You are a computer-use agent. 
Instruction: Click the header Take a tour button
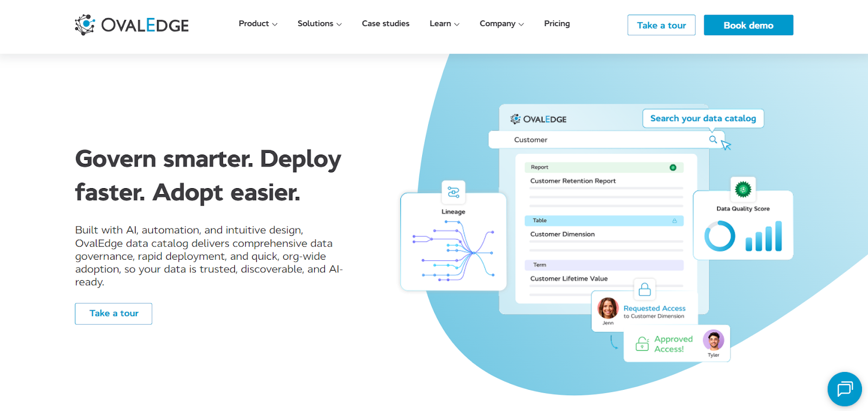(x=661, y=25)
